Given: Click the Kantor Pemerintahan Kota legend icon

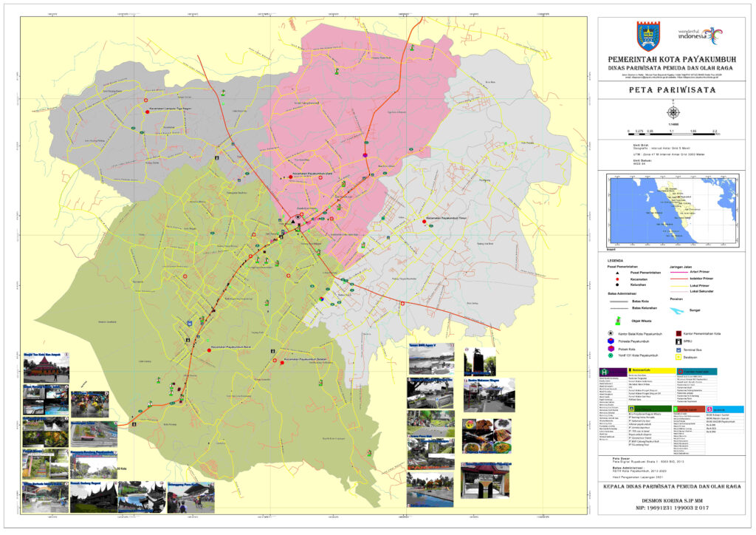Looking at the screenshot, I should click(678, 335).
